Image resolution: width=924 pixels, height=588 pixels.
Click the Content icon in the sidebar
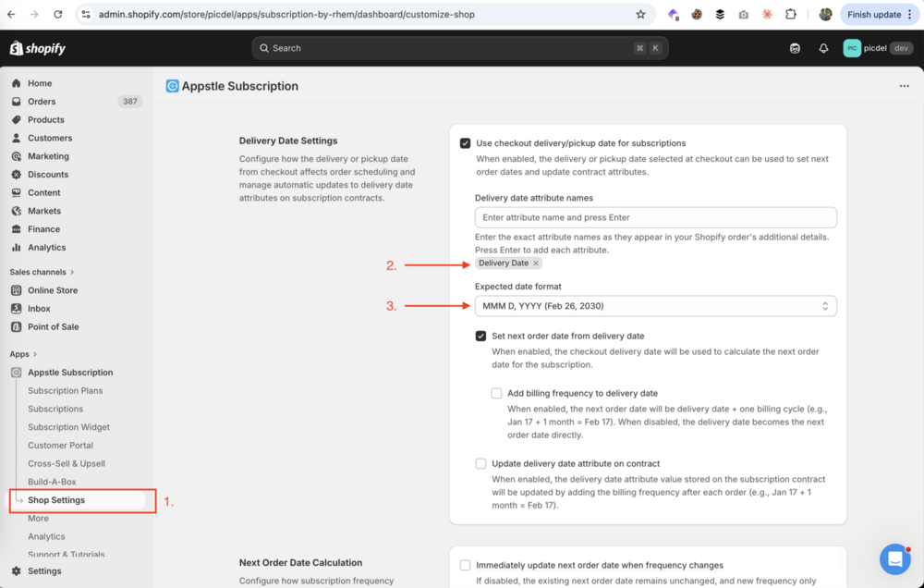(17, 193)
